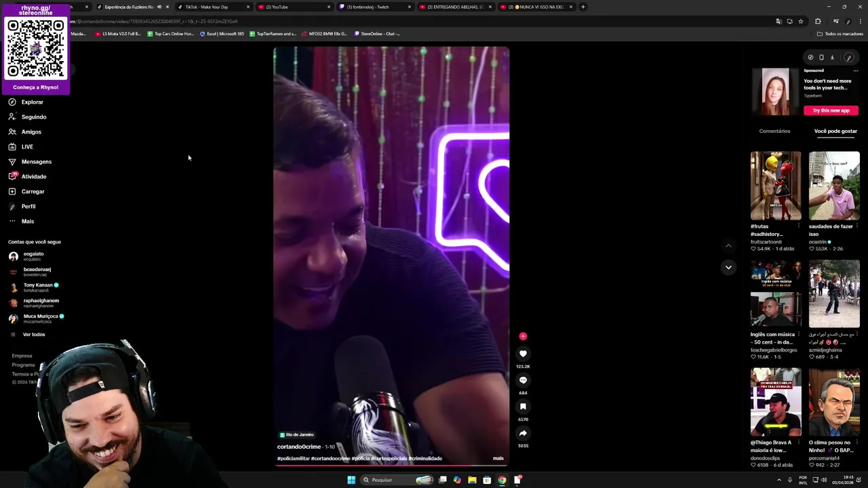Screen dimensions: 868x488
Task: Open the fruitscartoon8 author link
Action: click(x=766, y=242)
